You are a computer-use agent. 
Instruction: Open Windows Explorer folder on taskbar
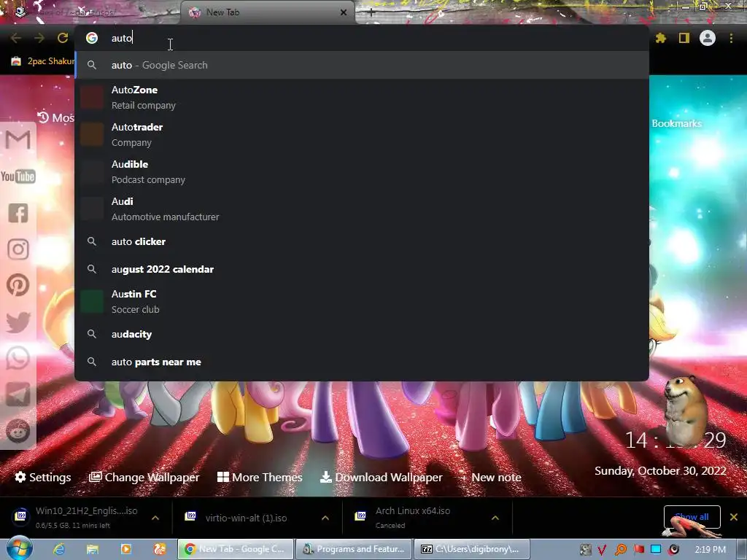pyautogui.click(x=93, y=549)
